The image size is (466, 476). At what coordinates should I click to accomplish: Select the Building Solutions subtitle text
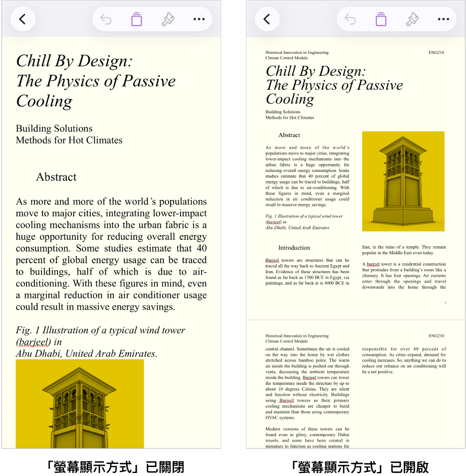pos(54,129)
